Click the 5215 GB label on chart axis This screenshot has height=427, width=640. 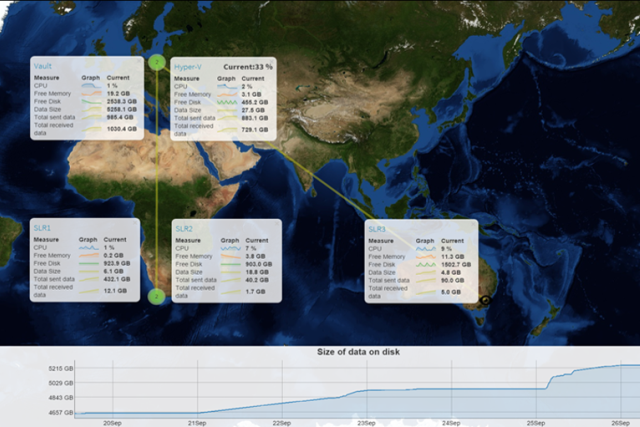[60, 369]
